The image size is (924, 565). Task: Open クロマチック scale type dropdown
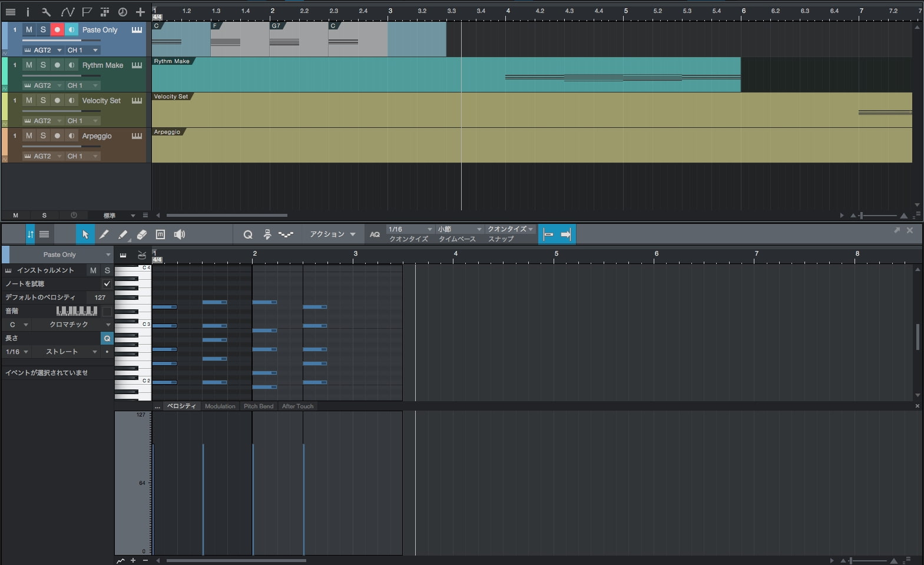[x=72, y=325]
